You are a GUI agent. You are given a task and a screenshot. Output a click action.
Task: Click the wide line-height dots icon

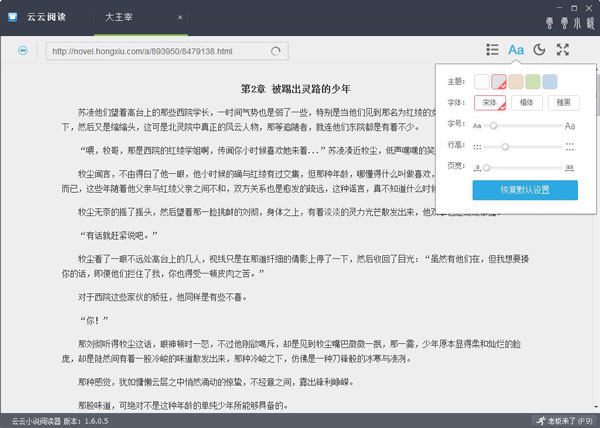pyautogui.click(x=570, y=146)
